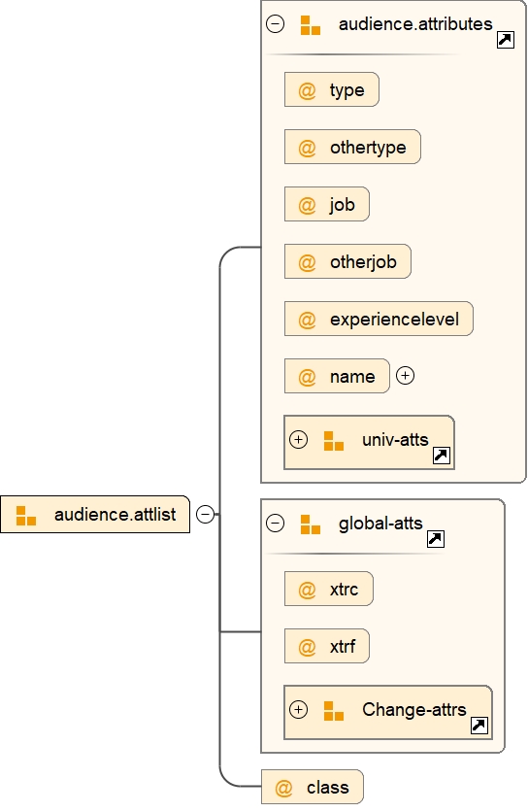Select the otherjob attribute label
The image size is (528, 812).
pos(363,262)
